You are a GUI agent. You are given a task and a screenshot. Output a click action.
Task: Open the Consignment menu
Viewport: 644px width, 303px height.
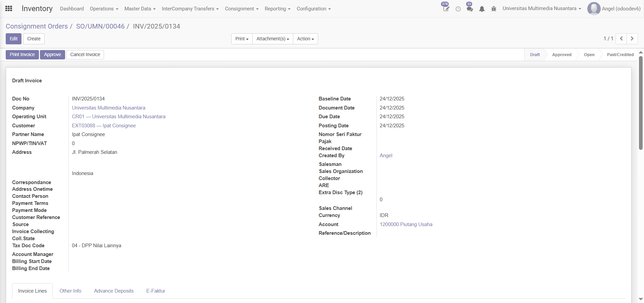coord(242,9)
